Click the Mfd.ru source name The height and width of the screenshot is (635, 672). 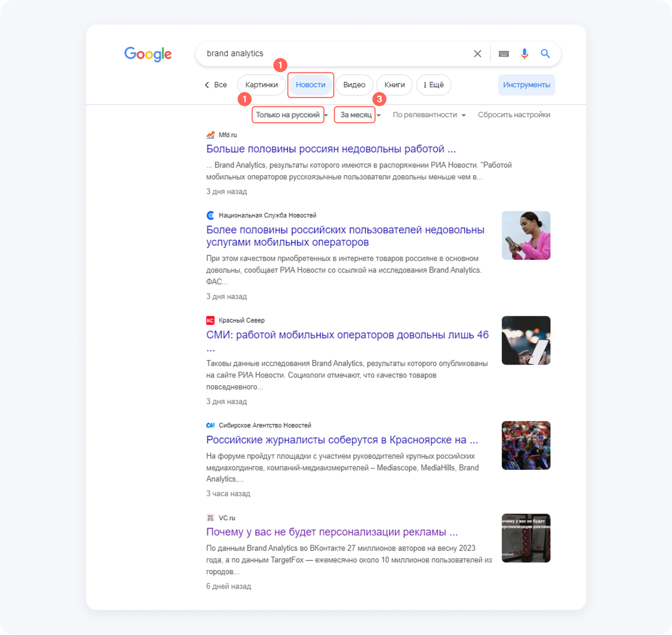228,135
